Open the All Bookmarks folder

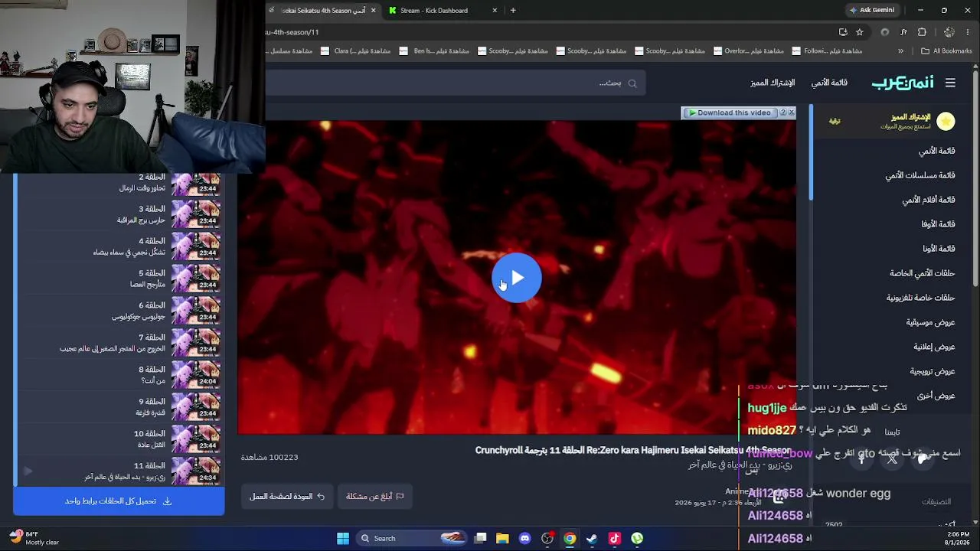point(946,51)
